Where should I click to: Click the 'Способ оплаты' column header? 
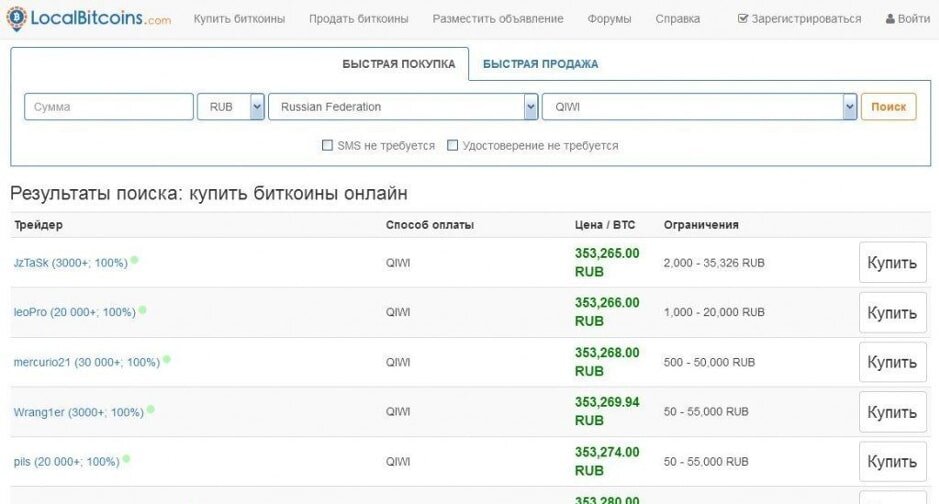430,225
